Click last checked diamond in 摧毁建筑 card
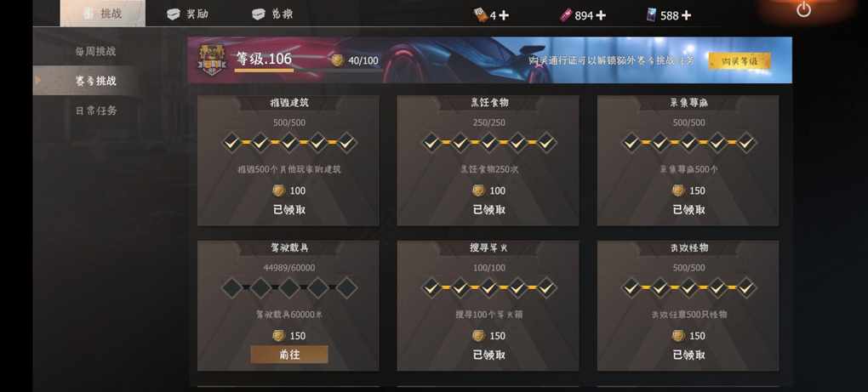Viewport: 868px width, 392px height. click(x=346, y=143)
